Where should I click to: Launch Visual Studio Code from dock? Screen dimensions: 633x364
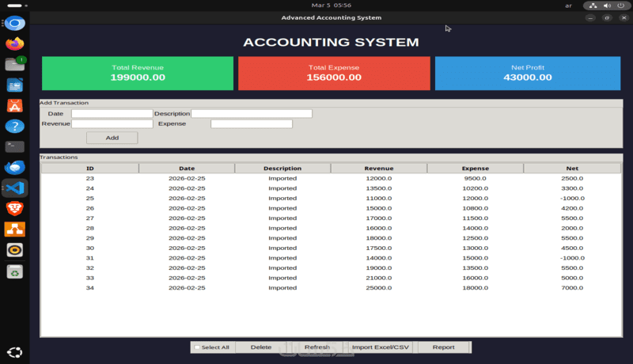[14, 188]
